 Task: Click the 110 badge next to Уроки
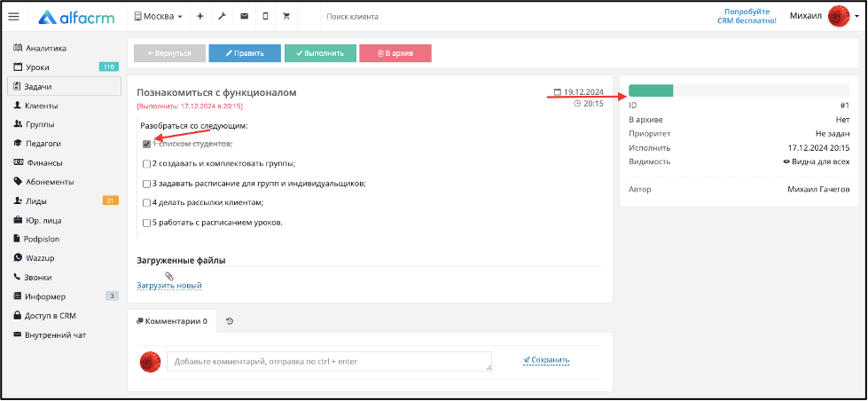(x=109, y=67)
